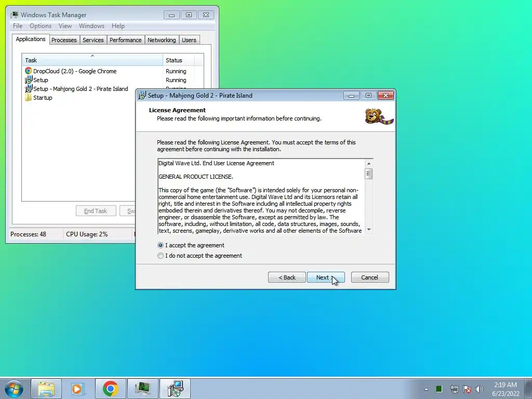Click the taskbar clock showing 2:19 AM
This screenshot has width=532, height=399.
[x=506, y=389]
